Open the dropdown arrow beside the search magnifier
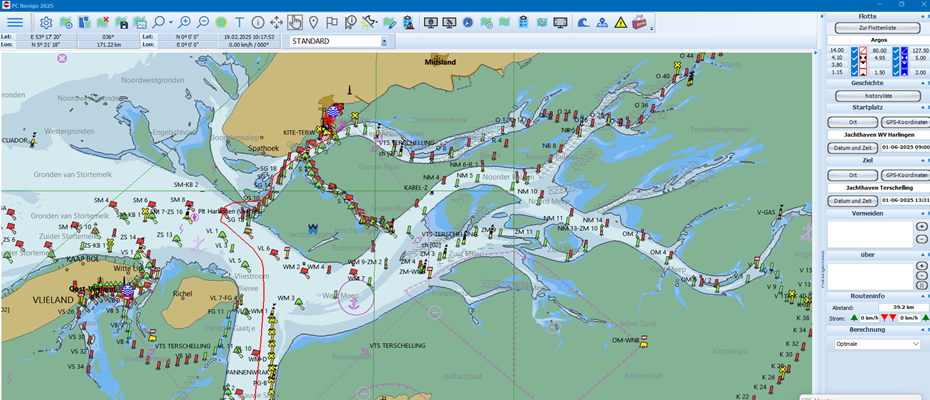Screen dimensions: 930x400 171,23
